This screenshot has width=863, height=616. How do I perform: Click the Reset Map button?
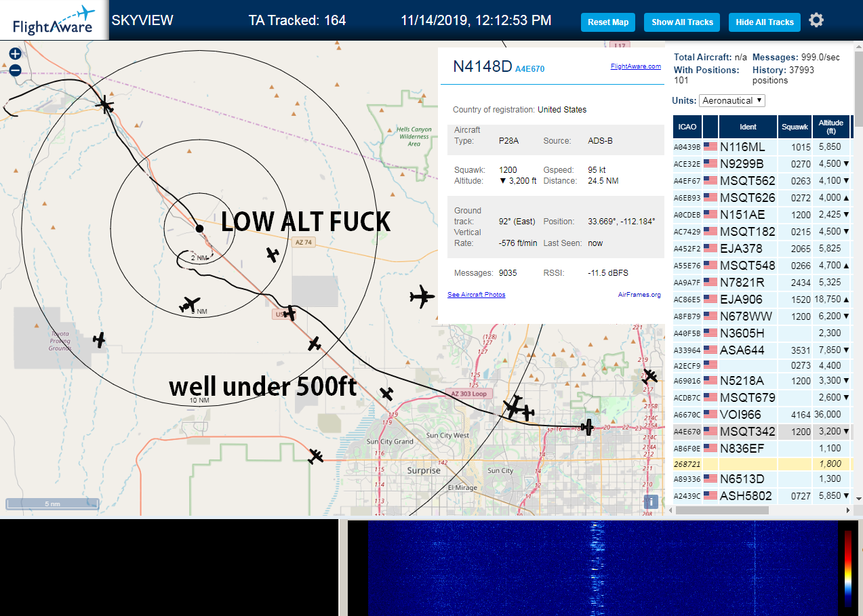coord(608,22)
